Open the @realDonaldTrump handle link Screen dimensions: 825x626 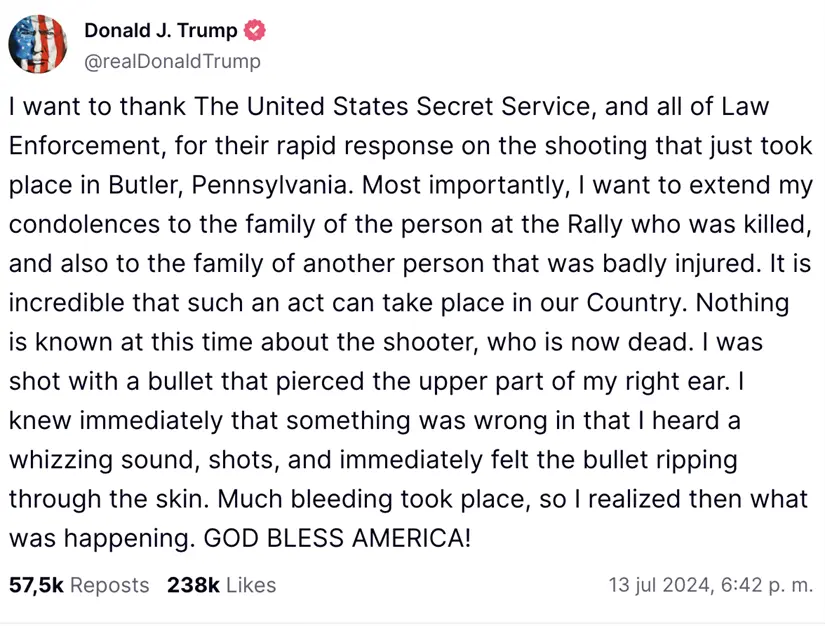(x=172, y=61)
